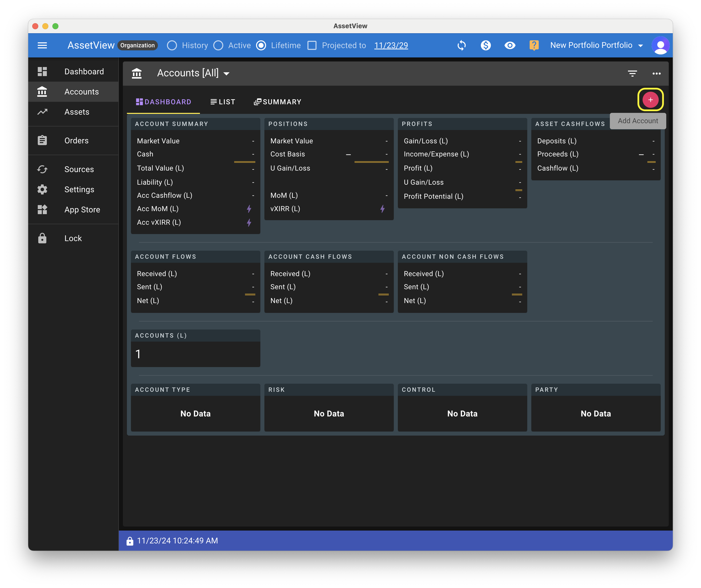Click the lightning bolt beside Acc MoM (L)

tap(249, 209)
